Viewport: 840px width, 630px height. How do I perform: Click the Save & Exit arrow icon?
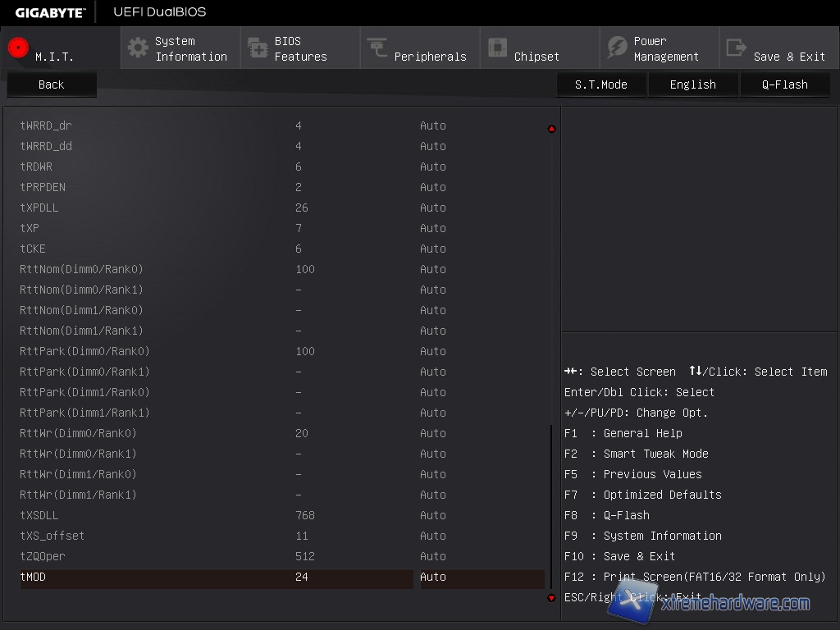(737, 48)
